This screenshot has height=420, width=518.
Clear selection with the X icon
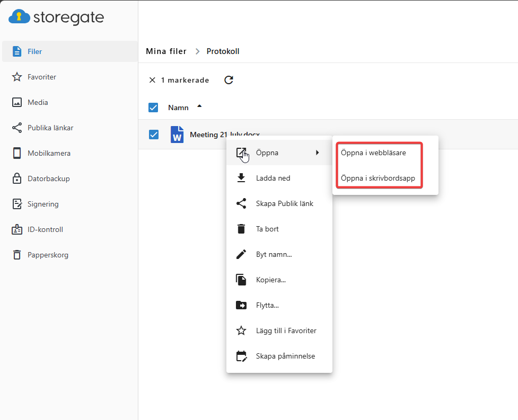click(152, 80)
